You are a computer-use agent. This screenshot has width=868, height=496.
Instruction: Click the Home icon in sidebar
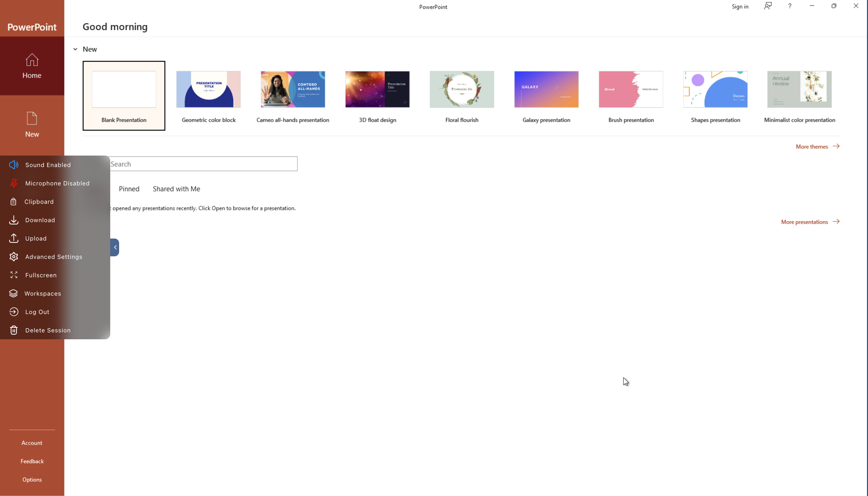tap(32, 60)
